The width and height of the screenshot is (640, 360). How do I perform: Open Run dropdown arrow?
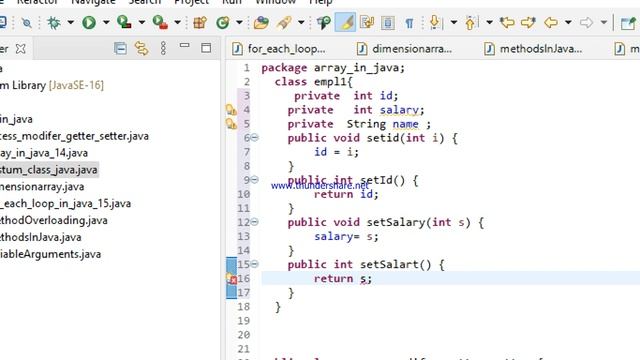(106, 22)
